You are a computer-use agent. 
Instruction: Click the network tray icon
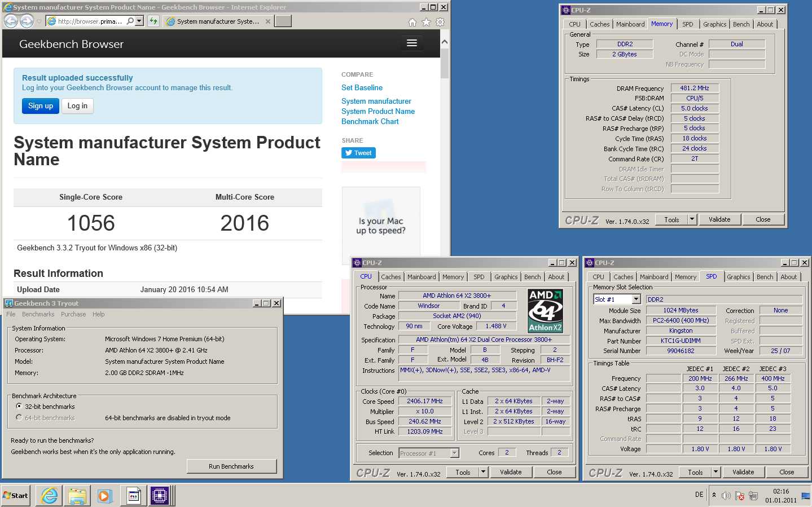pyautogui.click(x=753, y=496)
